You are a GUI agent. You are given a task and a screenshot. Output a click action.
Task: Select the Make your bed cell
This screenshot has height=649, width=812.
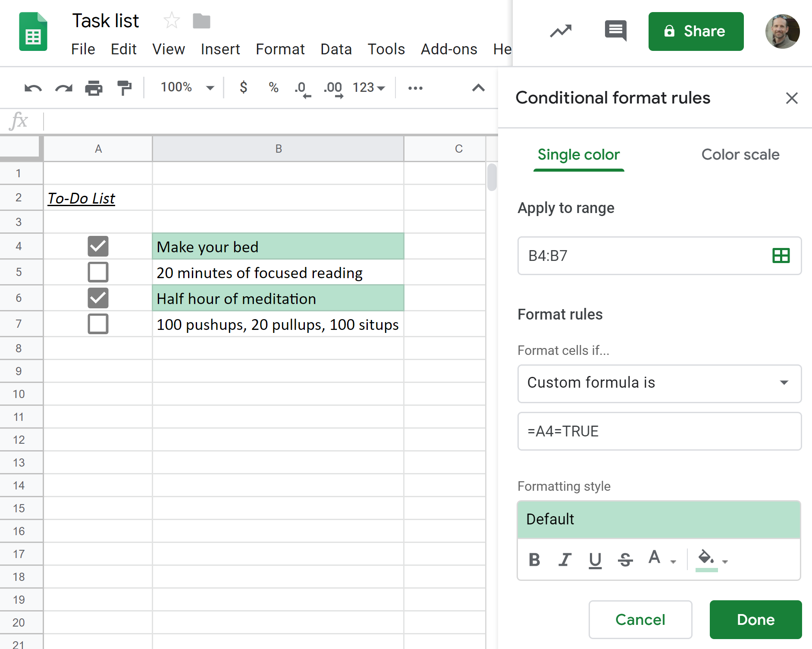(x=278, y=246)
